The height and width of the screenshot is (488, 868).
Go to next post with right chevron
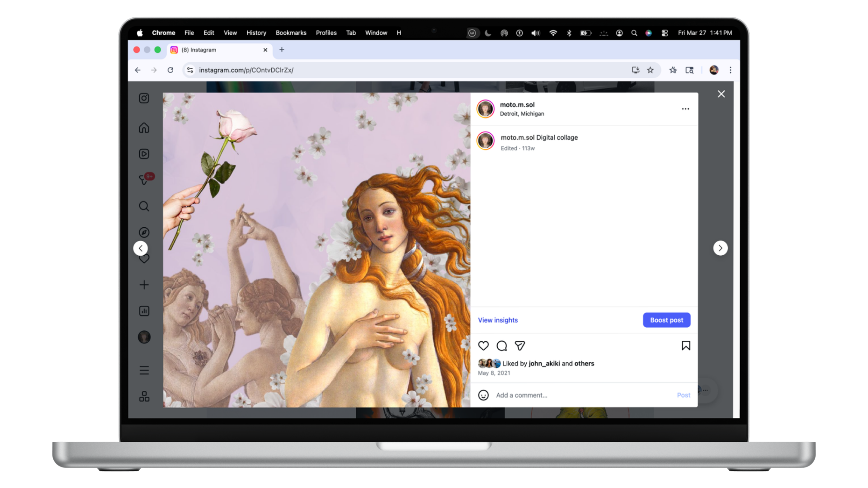coord(720,248)
